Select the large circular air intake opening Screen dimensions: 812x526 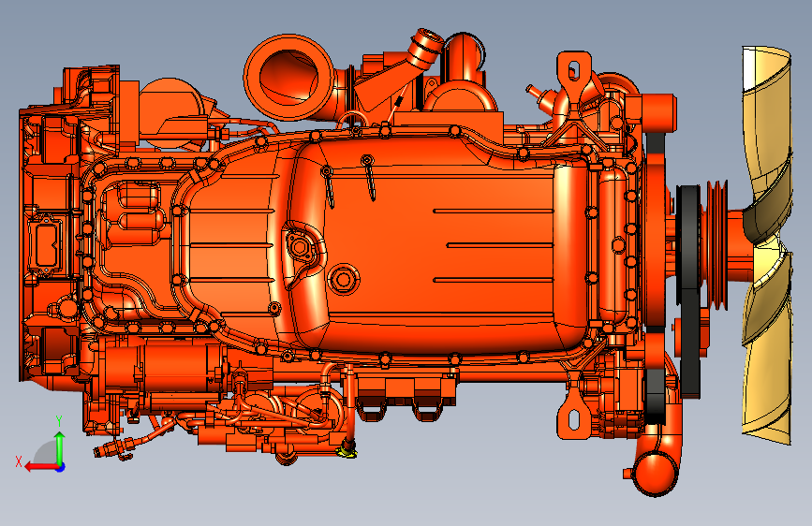(289, 78)
